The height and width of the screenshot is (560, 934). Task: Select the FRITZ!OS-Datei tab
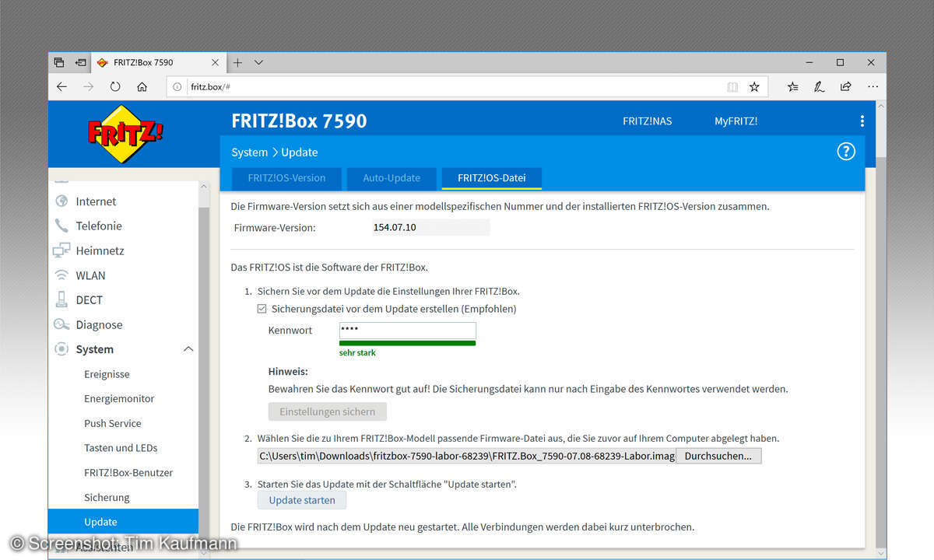[492, 178]
